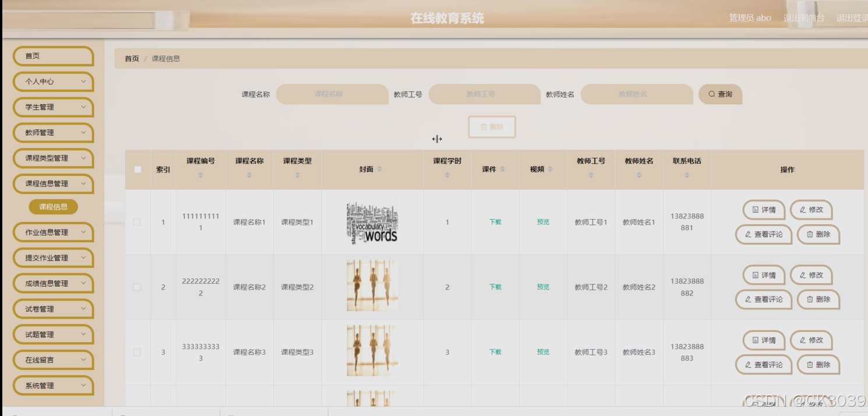868x416 pixels.
Task: Expand 教师管理 sidebar menu
Action: [53, 133]
